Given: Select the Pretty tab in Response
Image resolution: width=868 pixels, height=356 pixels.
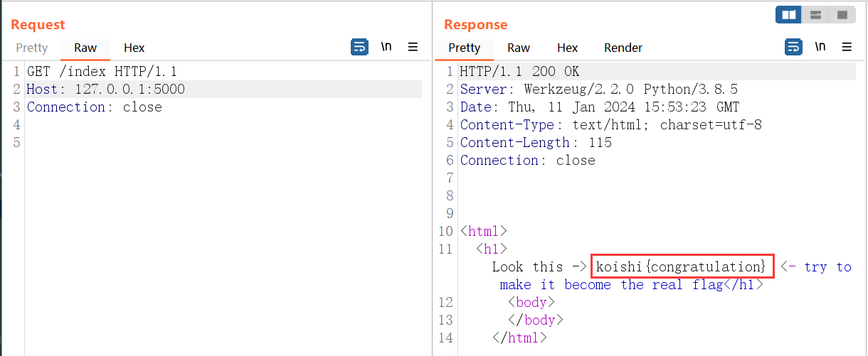Looking at the screenshot, I should point(465,48).
